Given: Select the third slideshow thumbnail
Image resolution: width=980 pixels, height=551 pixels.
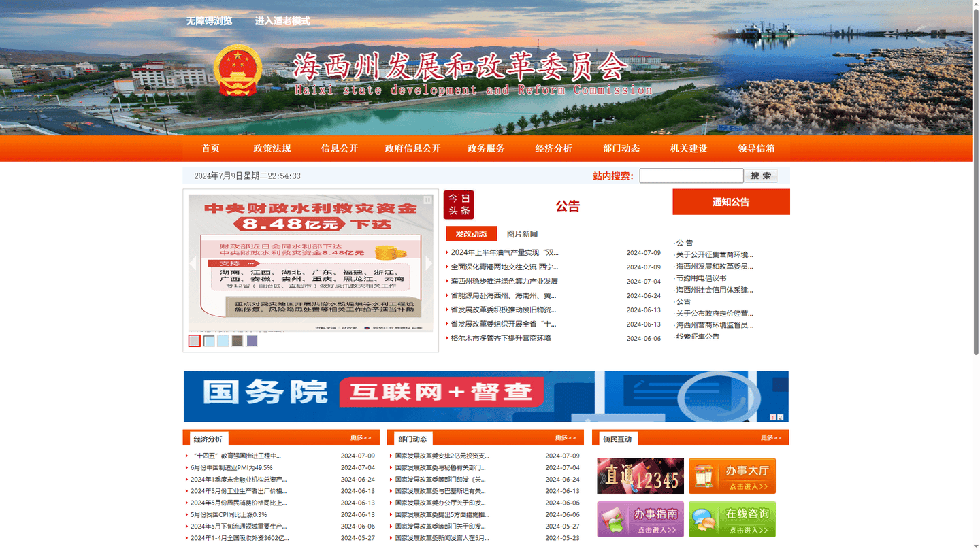Looking at the screenshot, I should tap(223, 341).
